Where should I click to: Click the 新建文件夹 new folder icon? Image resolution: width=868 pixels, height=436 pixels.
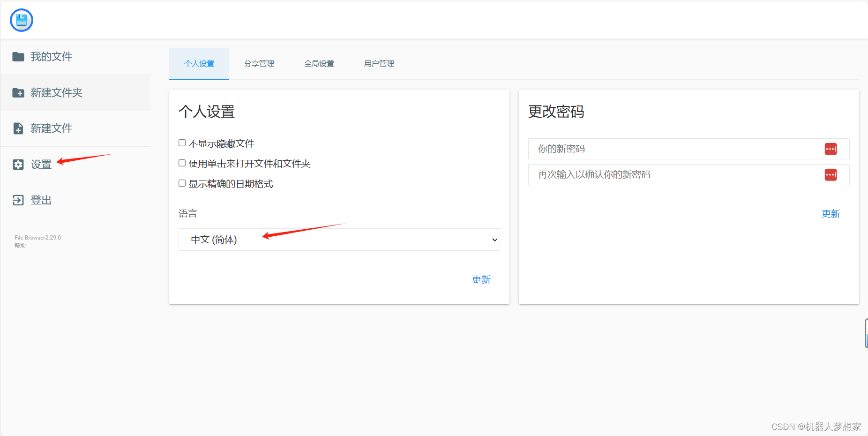coord(18,92)
